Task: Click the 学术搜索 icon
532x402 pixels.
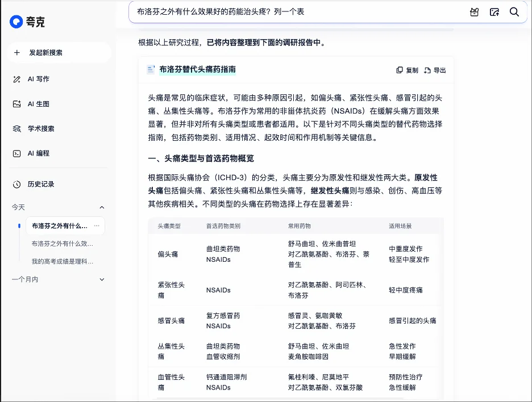Action: pyautogui.click(x=16, y=129)
